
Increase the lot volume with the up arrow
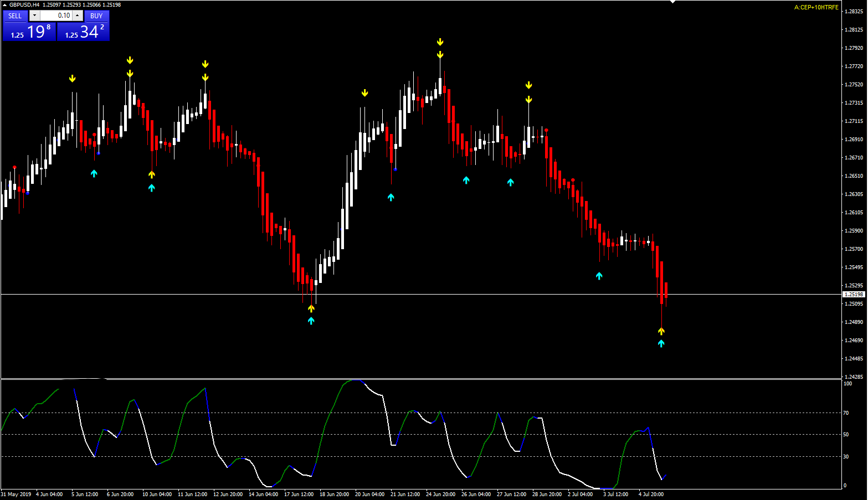tap(78, 16)
